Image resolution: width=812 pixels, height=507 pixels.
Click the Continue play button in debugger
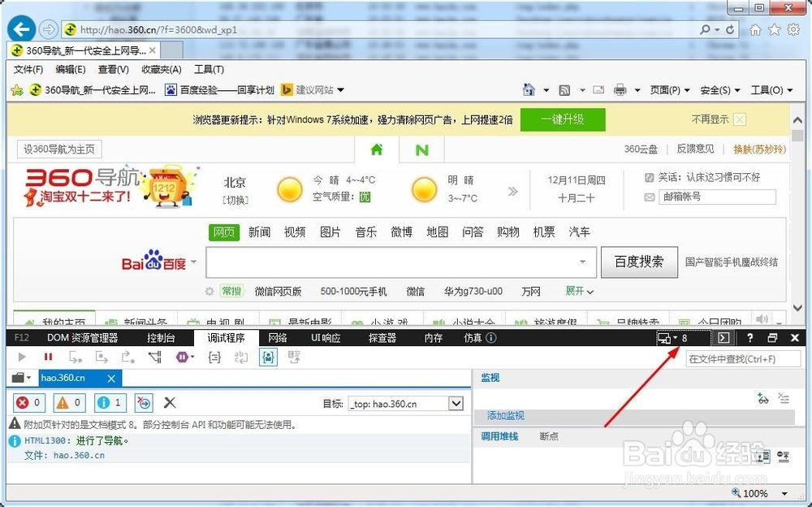coord(22,357)
